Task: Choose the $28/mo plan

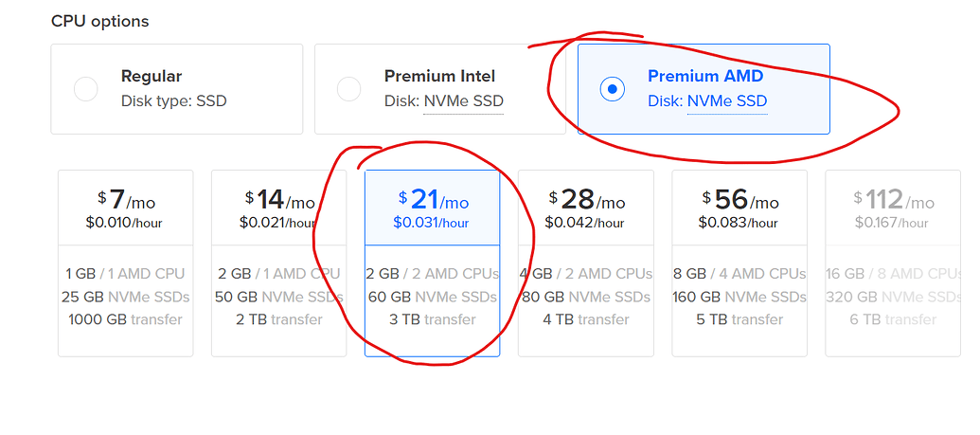Action: 586,210
